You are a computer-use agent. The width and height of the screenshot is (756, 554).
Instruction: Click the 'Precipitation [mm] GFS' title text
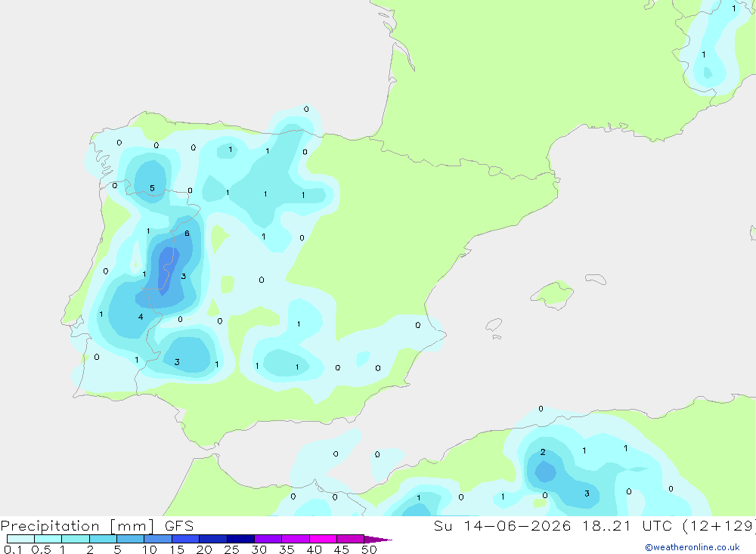pyautogui.click(x=97, y=526)
